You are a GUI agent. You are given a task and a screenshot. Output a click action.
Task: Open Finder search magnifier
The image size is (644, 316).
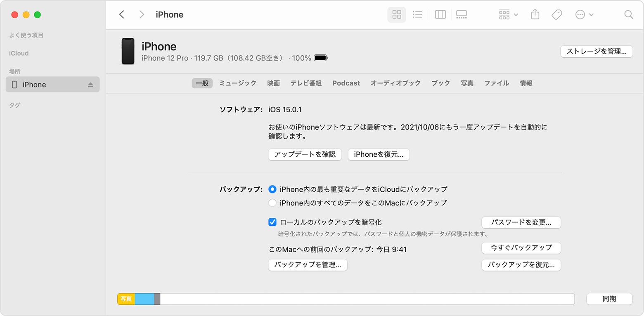point(629,15)
